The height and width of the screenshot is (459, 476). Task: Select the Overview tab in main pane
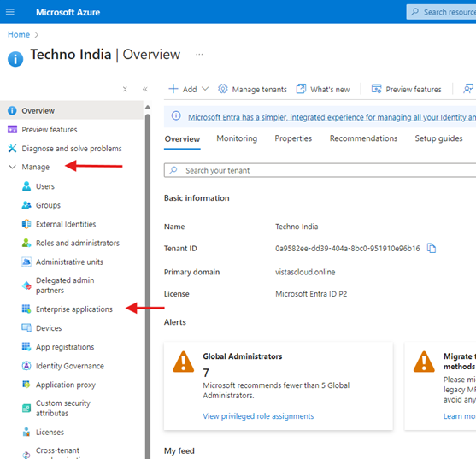(x=182, y=139)
